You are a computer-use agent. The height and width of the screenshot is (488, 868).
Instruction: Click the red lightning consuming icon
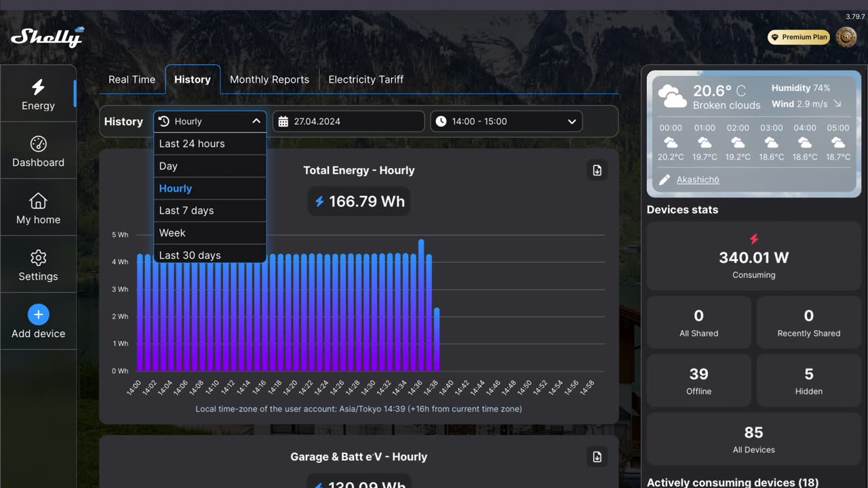coord(753,239)
